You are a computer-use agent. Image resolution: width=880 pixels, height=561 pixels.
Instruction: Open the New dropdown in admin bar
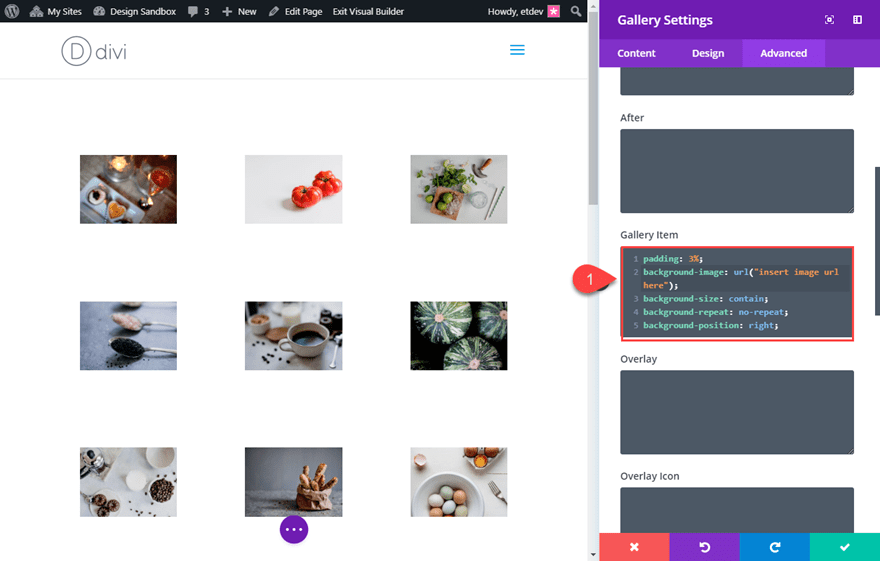(x=239, y=11)
